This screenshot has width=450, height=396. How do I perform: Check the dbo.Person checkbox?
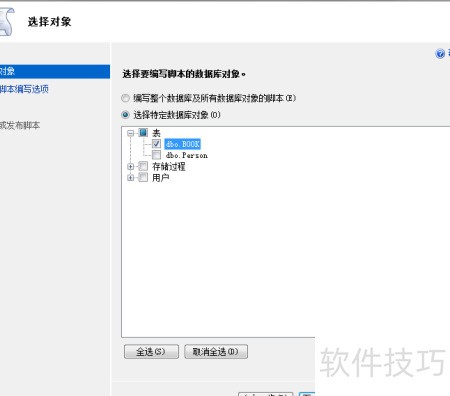(156, 155)
